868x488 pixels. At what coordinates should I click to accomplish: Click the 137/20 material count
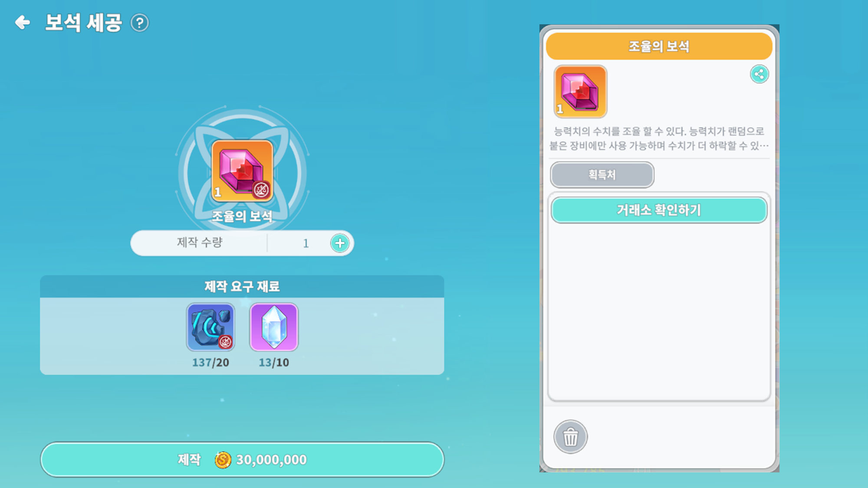[210, 363]
